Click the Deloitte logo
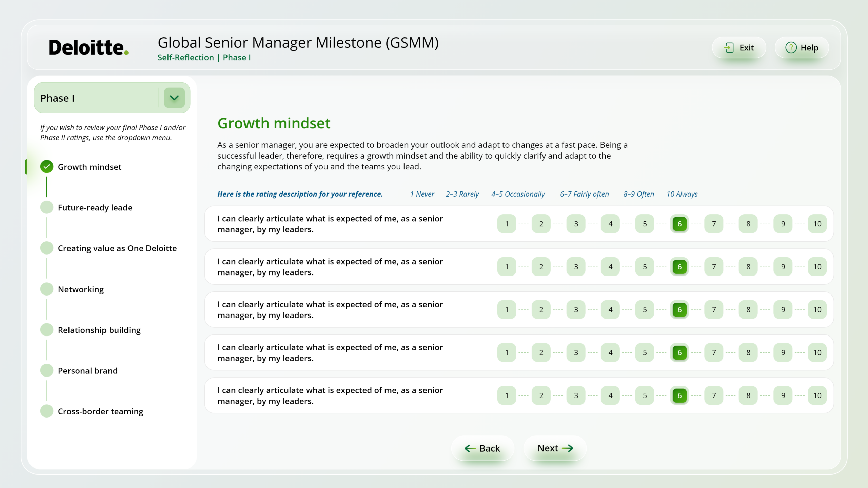The height and width of the screenshot is (488, 868). point(88,47)
